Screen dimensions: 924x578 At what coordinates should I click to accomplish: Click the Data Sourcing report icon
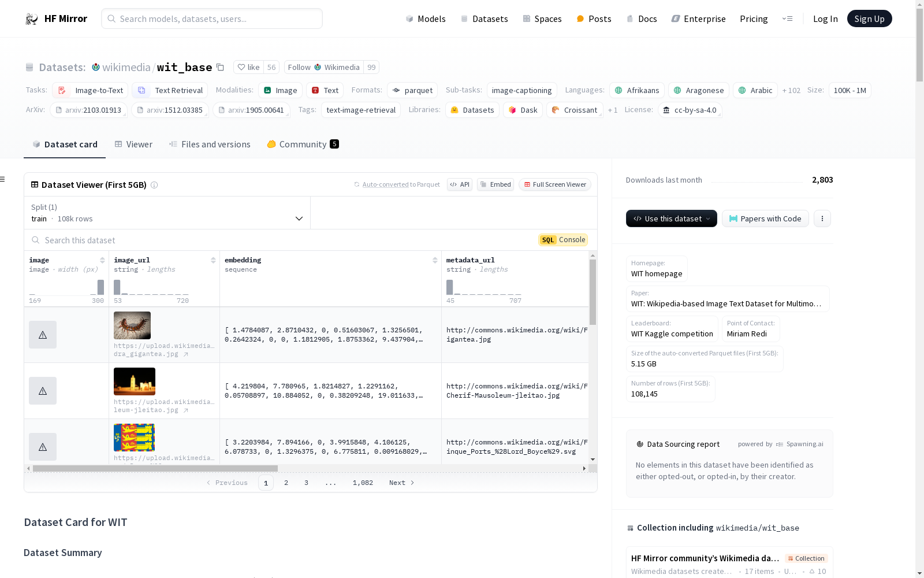click(640, 444)
